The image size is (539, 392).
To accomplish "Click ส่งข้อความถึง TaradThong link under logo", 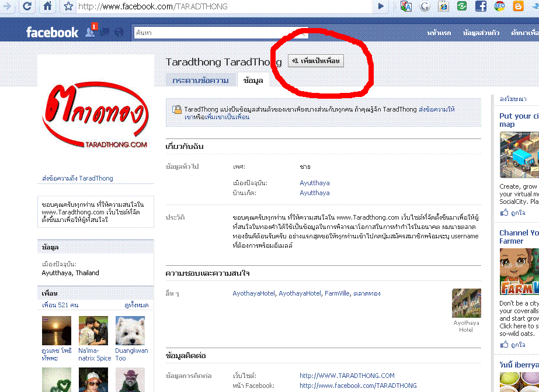I will pos(77,178).
